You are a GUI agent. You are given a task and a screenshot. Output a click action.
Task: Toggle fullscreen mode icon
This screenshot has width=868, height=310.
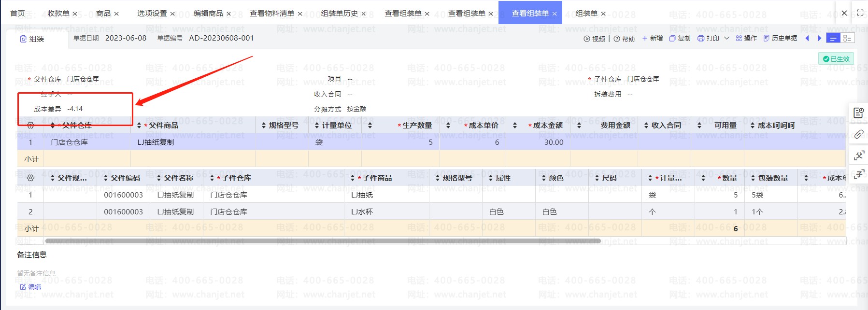tap(860, 13)
